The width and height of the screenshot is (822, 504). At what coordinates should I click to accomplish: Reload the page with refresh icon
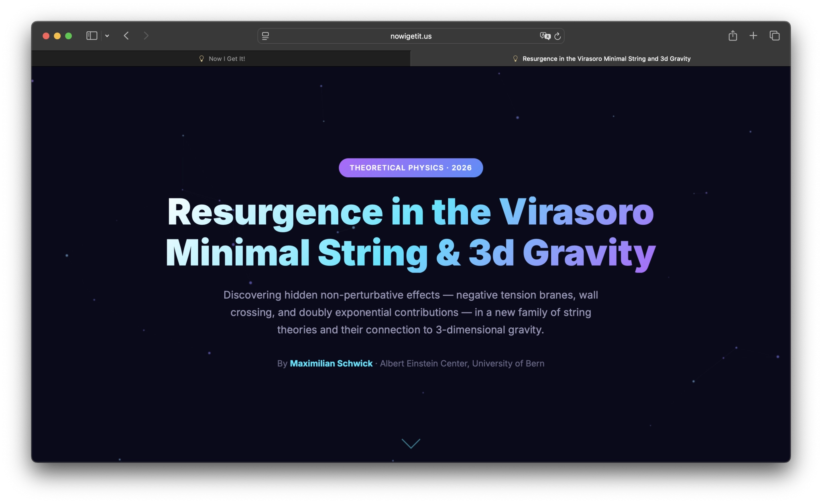pyautogui.click(x=557, y=36)
